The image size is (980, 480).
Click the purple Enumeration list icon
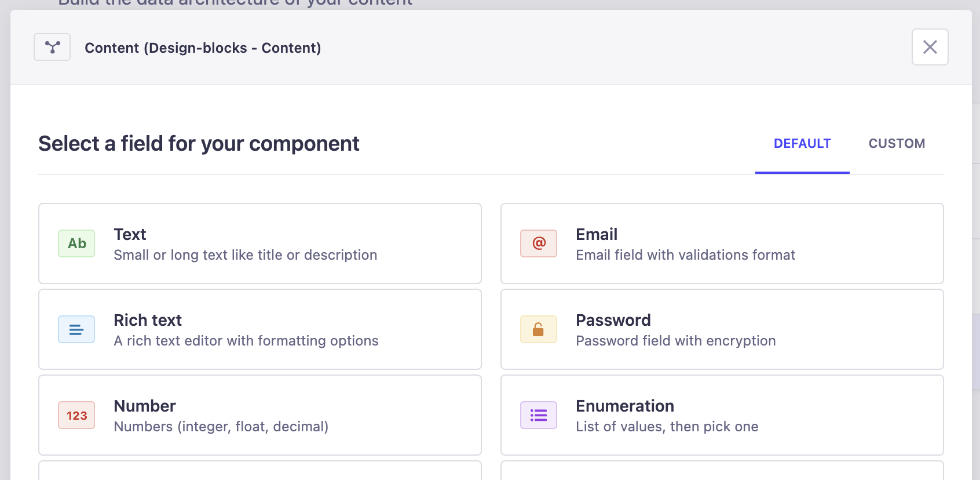pyautogui.click(x=539, y=415)
